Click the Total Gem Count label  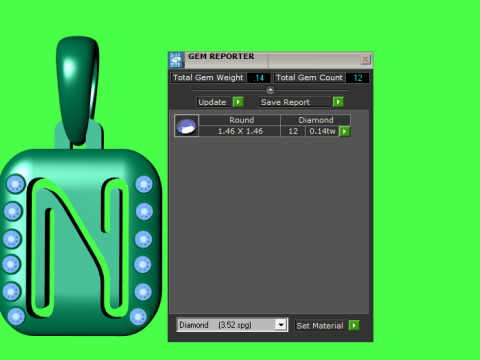coord(309,78)
